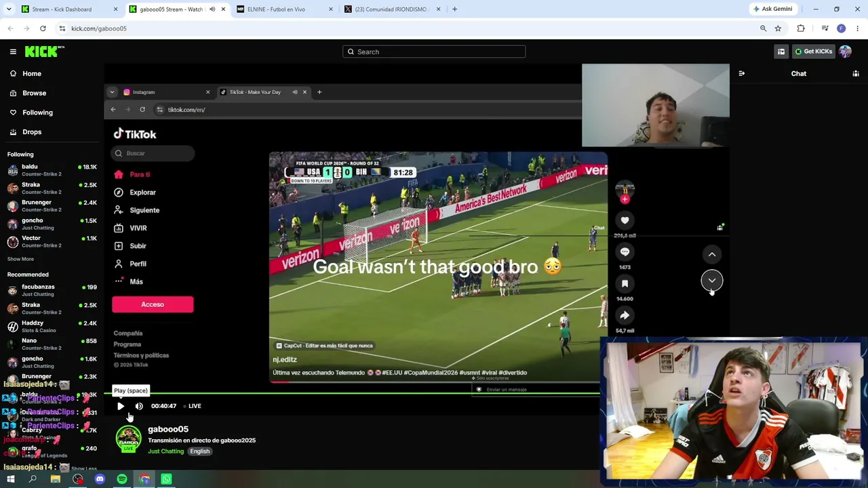Open the Kick user avatar menu
Image resolution: width=868 pixels, height=488 pixels.
(845, 52)
